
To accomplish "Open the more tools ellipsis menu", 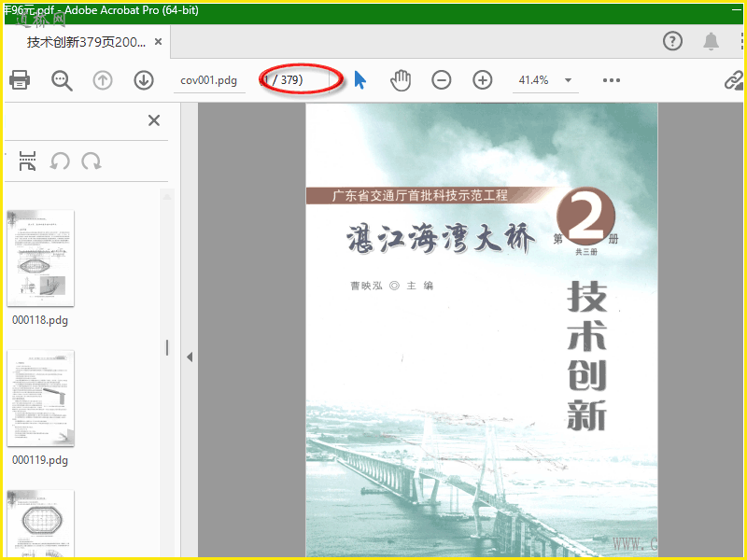I will 612,80.
